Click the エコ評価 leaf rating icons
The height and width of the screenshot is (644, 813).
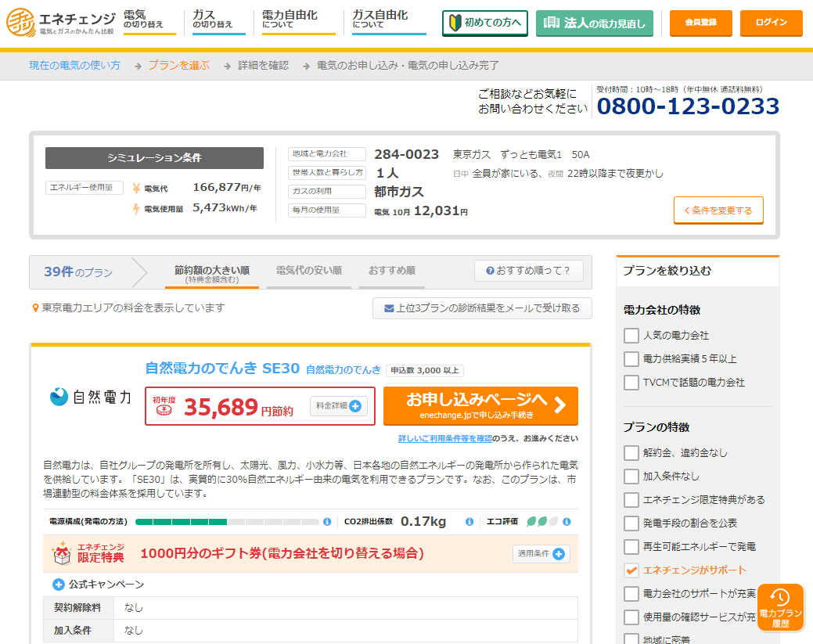pyautogui.click(x=541, y=522)
